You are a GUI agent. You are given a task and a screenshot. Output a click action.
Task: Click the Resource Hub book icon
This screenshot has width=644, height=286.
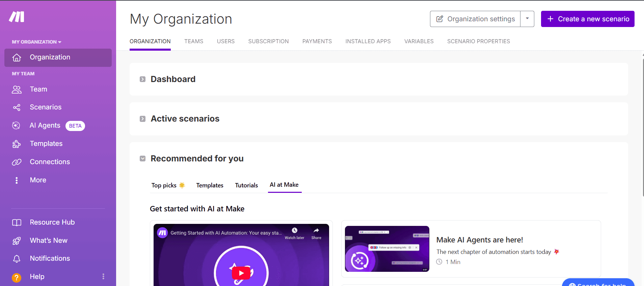[x=17, y=223]
